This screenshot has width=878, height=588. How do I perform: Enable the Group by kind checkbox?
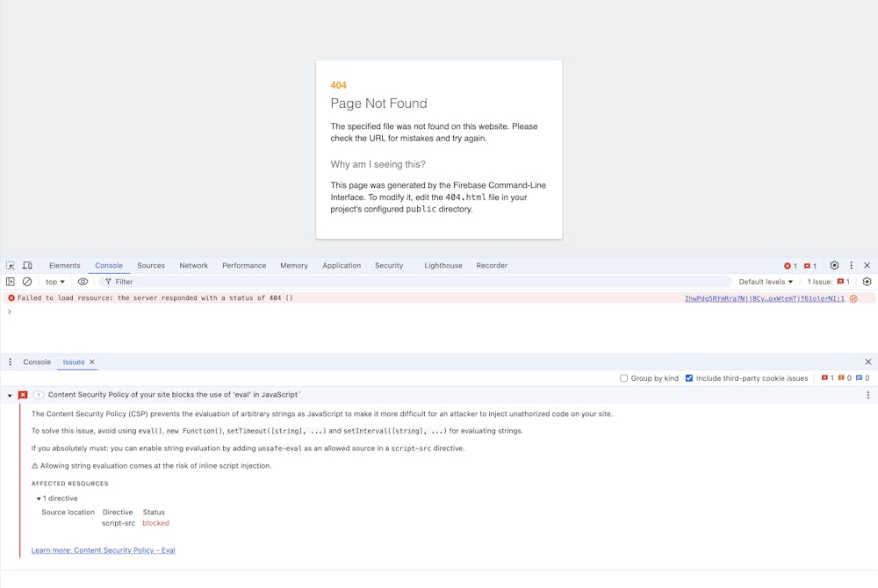click(x=624, y=378)
